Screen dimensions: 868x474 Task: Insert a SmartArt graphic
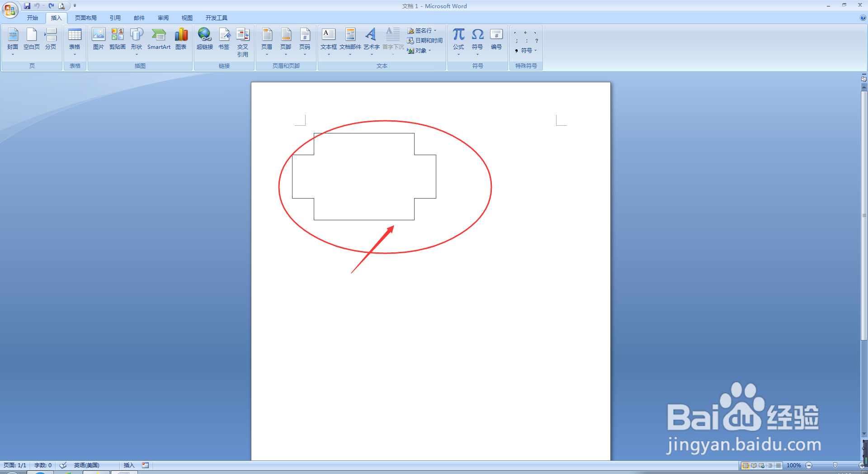[x=159, y=39]
